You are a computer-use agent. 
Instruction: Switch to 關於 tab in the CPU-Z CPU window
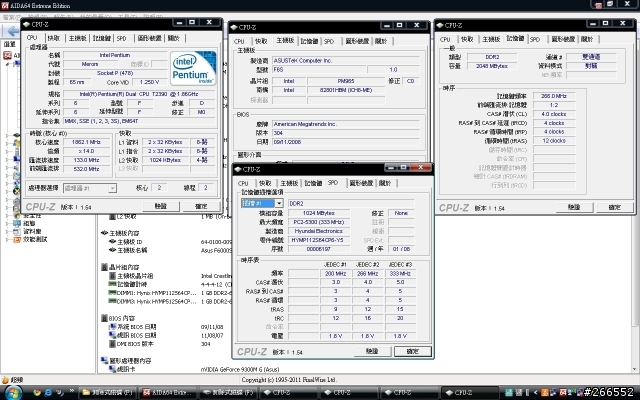pyautogui.click(x=174, y=38)
